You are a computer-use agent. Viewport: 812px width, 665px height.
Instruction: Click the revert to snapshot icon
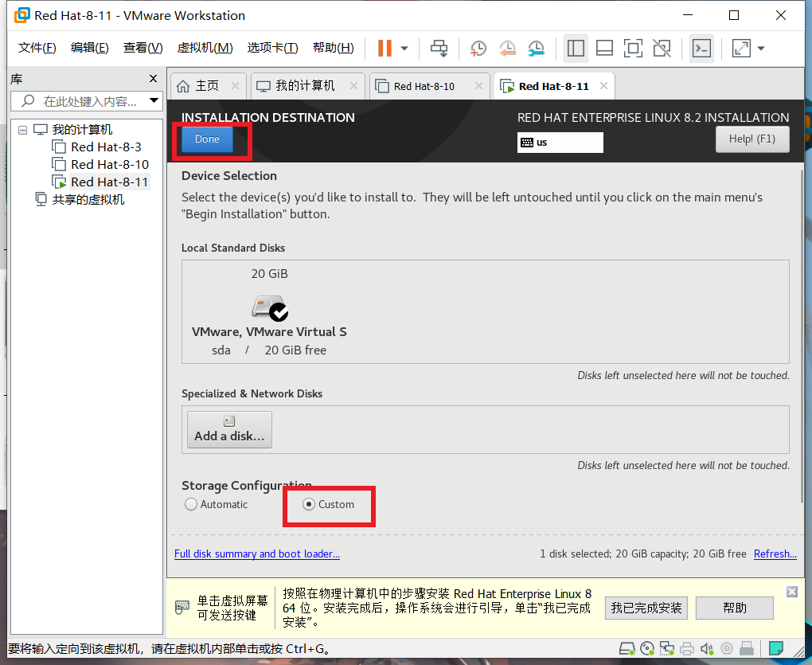click(x=507, y=48)
